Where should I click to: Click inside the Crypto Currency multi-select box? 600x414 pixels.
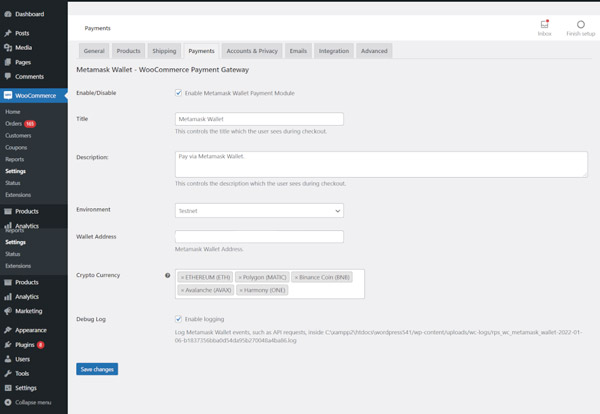pyautogui.click(x=270, y=284)
